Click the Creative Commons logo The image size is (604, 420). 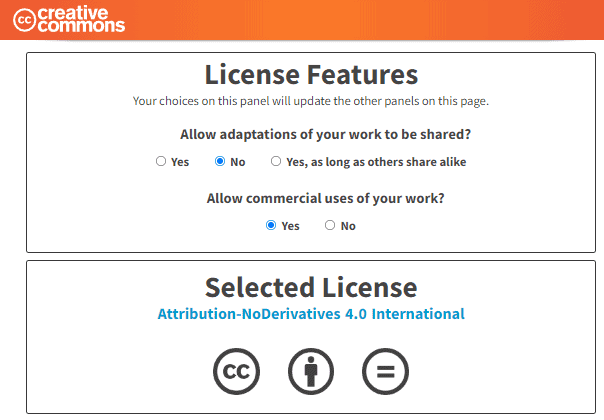click(69, 19)
